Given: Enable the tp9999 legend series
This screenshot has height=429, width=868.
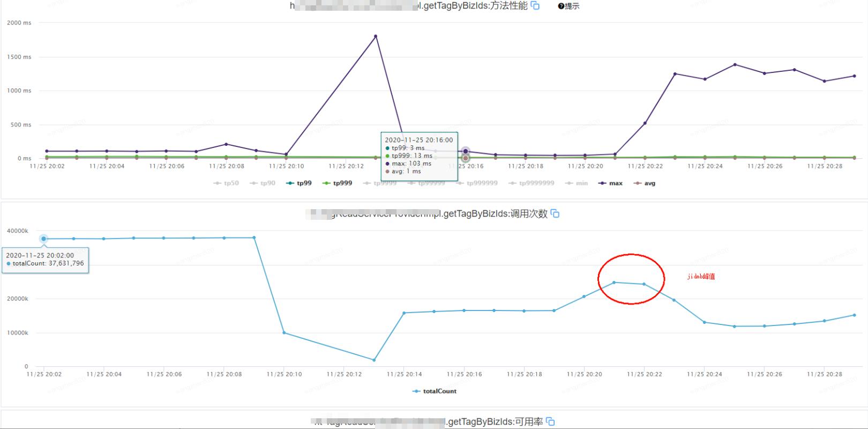Looking at the screenshot, I should tap(380, 183).
